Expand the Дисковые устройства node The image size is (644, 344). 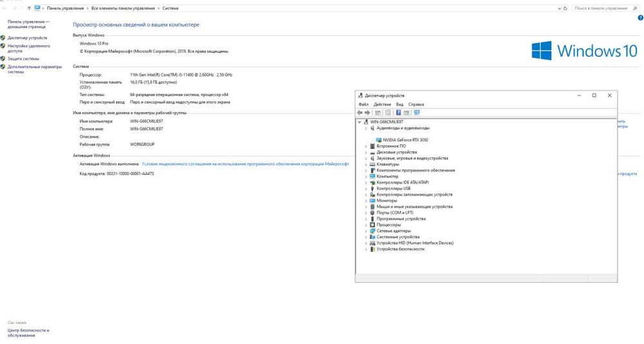366,153
